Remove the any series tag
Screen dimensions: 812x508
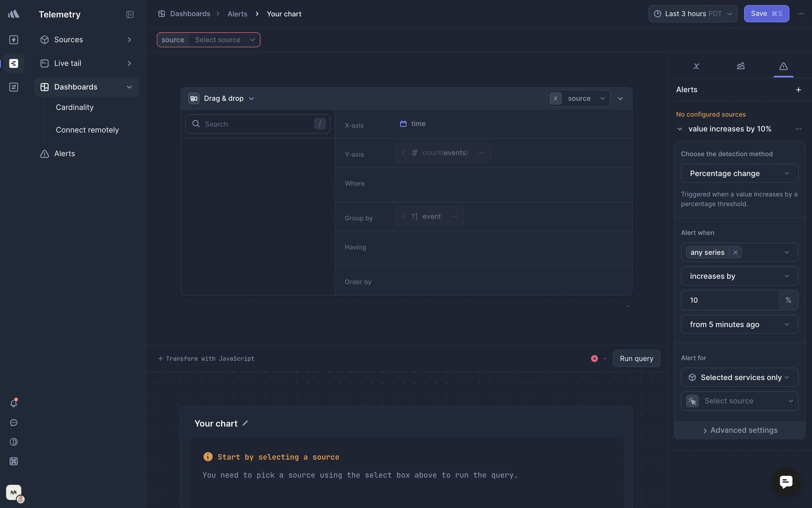[x=735, y=252]
